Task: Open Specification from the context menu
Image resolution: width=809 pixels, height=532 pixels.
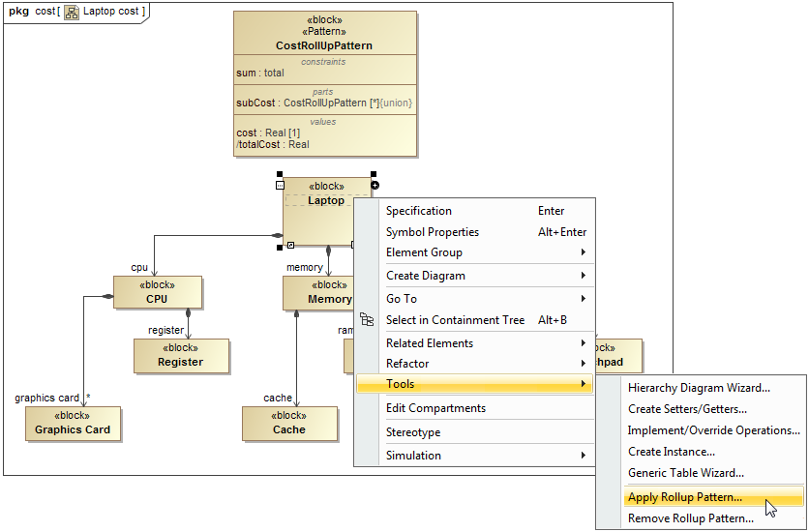Action: click(x=419, y=211)
